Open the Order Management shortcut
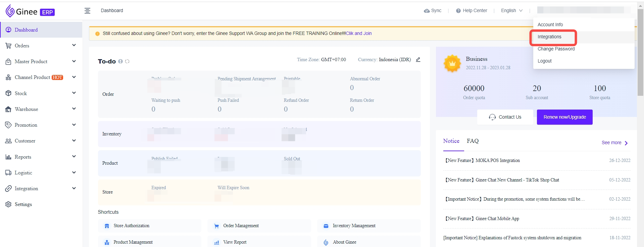 click(241, 226)
